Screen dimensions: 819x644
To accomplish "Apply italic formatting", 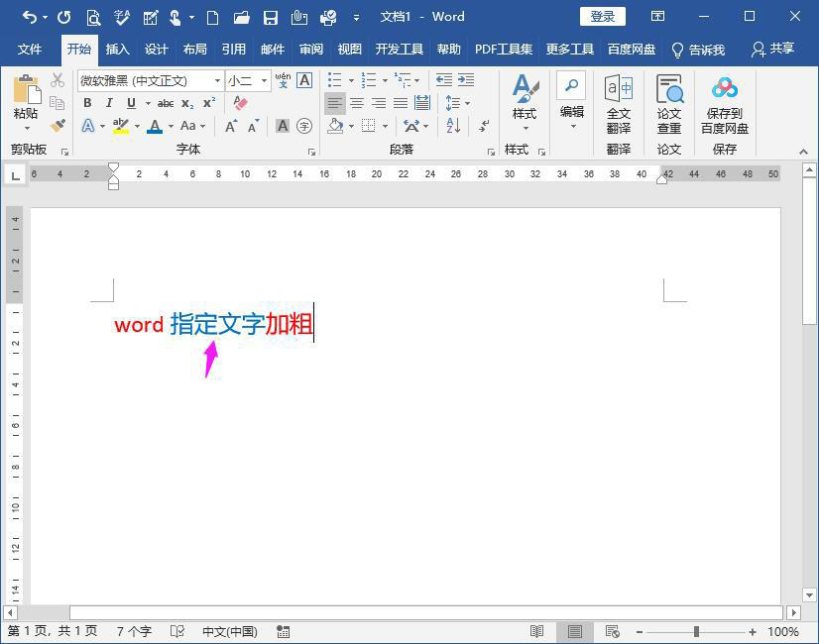I will click(109, 102).
